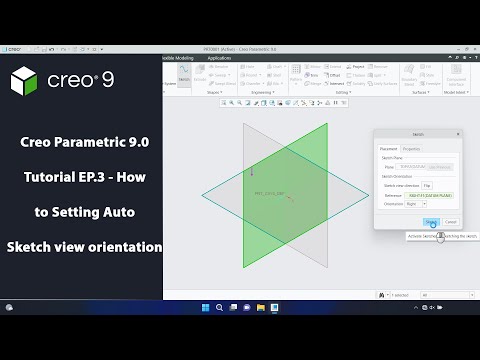Select the Style tool
The width and height of the screenshot is (480, 360).
coord(427,75)
